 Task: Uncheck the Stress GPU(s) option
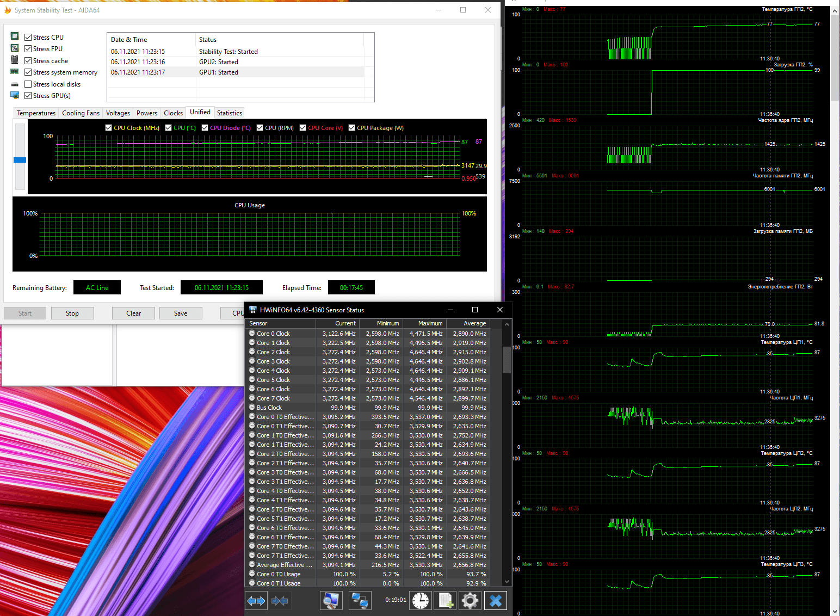point(28,96)
